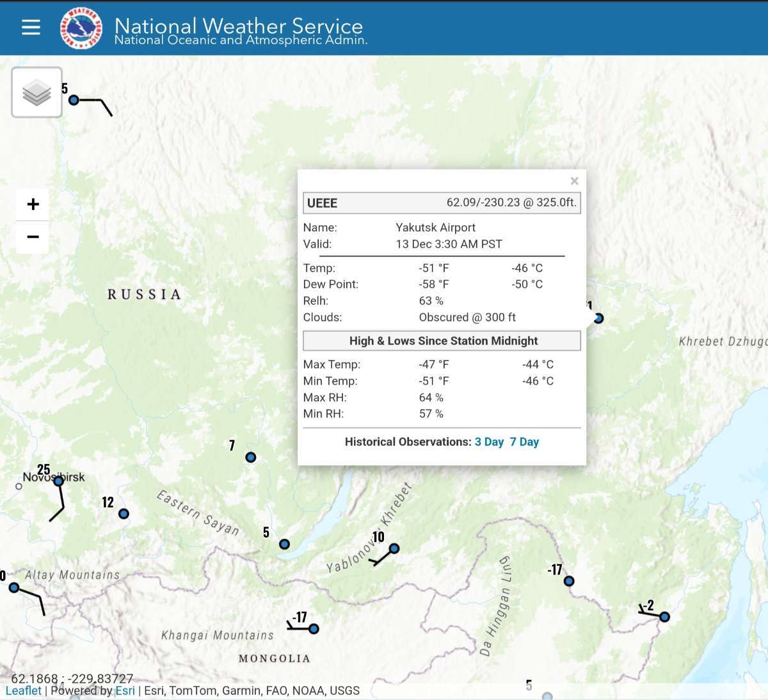The image size is (768, 700).
Task: Click the National Weather Service logo
Action: (x=81, y=28)
